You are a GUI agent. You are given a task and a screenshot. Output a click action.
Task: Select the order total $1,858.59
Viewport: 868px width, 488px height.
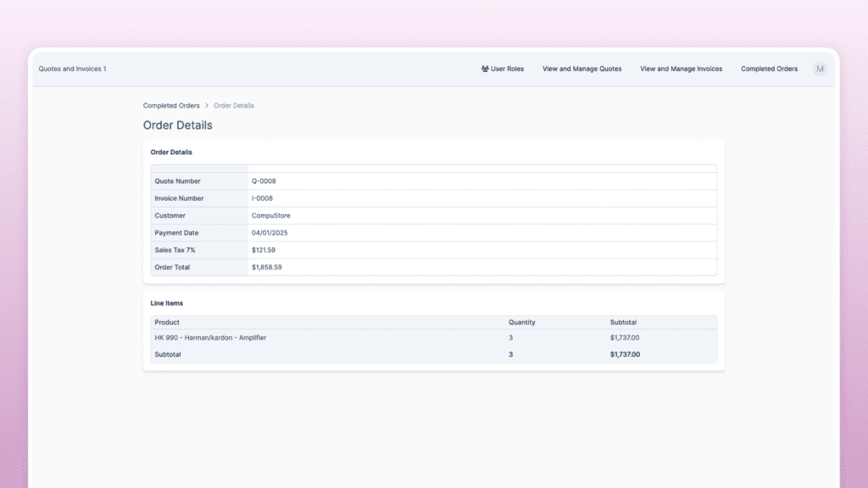point(266,267)
